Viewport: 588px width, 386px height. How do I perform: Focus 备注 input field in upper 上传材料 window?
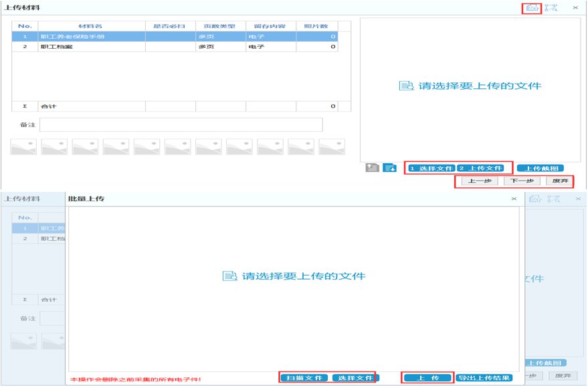(x=181, y=124)
